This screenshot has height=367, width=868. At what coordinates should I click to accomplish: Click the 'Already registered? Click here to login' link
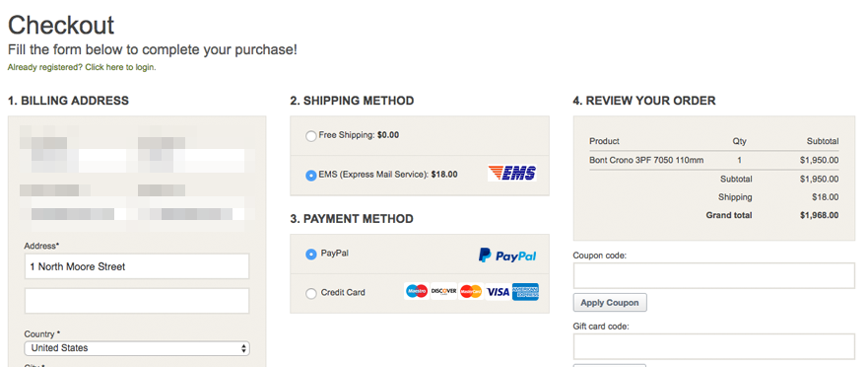coord(82,67)
